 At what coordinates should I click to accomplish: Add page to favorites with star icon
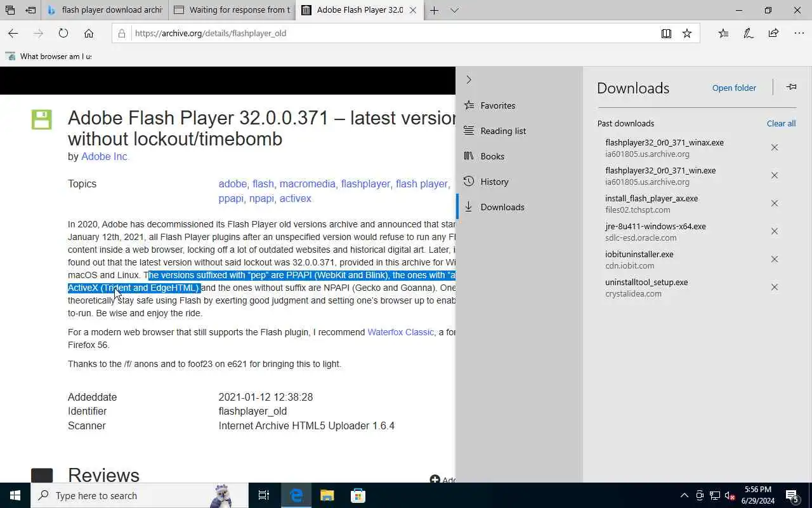point(687,33)
